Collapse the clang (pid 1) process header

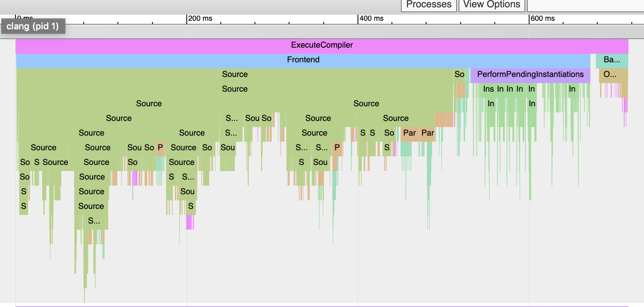coord(33,26)
